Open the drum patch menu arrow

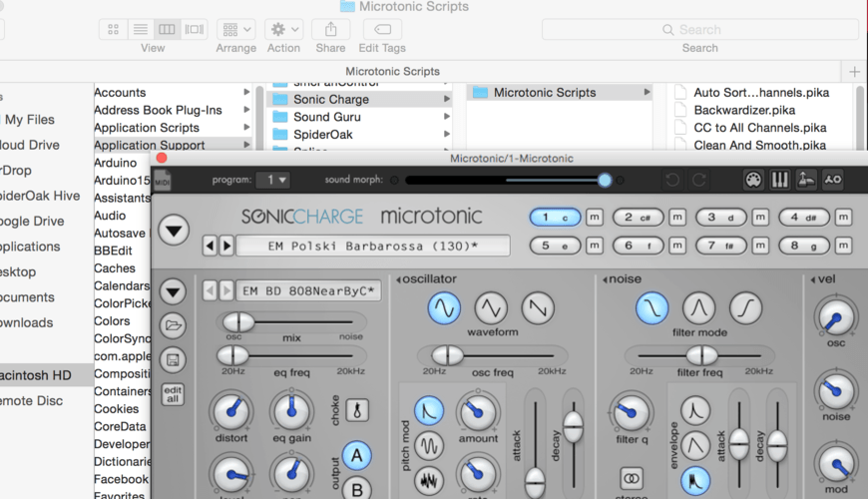(173, 291)
